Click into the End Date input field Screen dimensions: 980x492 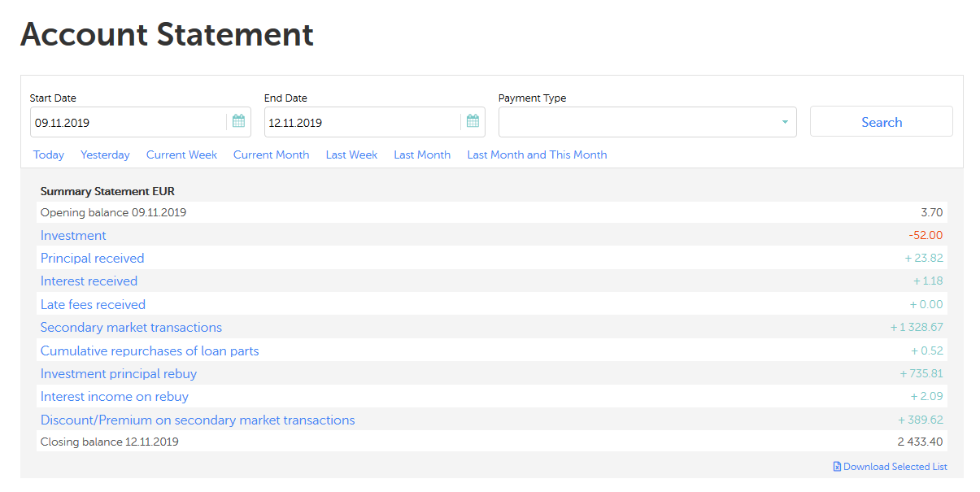[x=360, y=123]
